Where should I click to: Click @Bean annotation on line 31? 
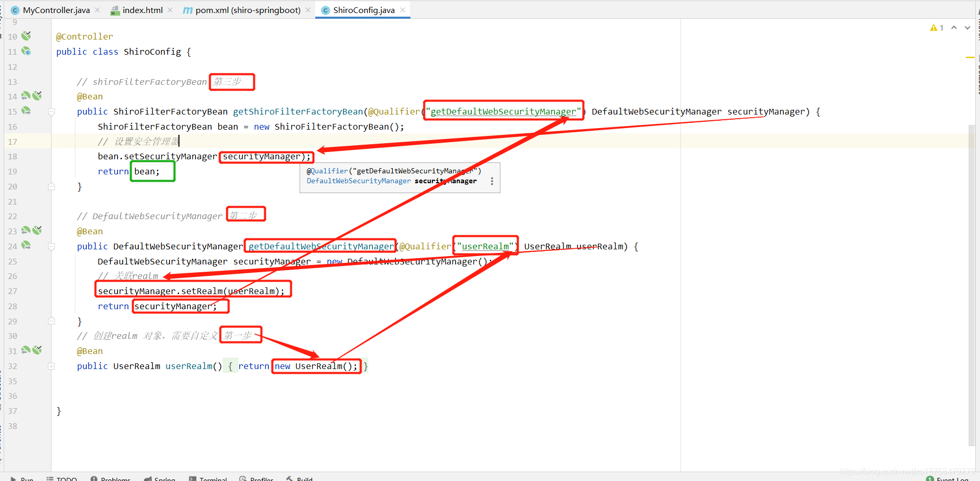click(90, 351)
